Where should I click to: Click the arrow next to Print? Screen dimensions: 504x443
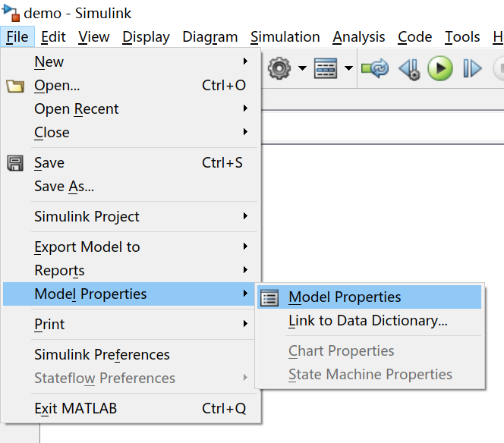coord(245,323)
